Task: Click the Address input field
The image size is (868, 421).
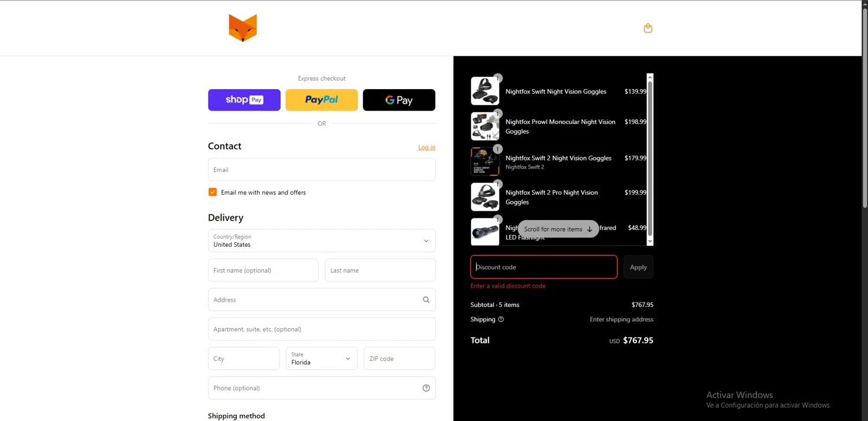Action: (322, 300)
